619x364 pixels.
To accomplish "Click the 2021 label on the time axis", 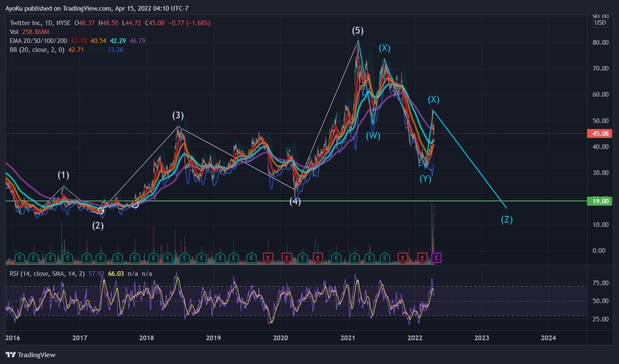I will coord(348,338).
